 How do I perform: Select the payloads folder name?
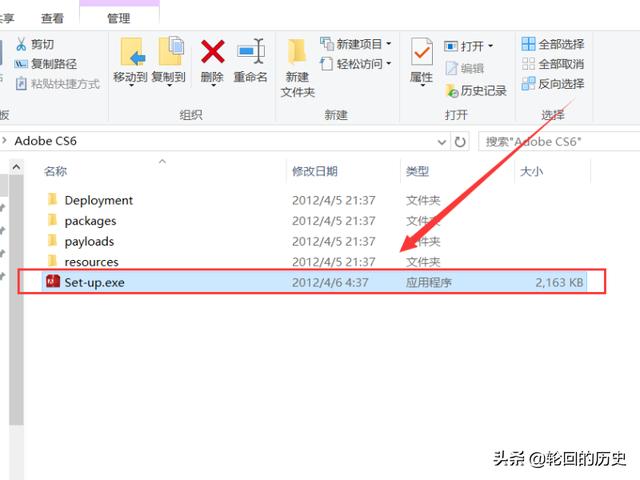[x=89, y=241]
